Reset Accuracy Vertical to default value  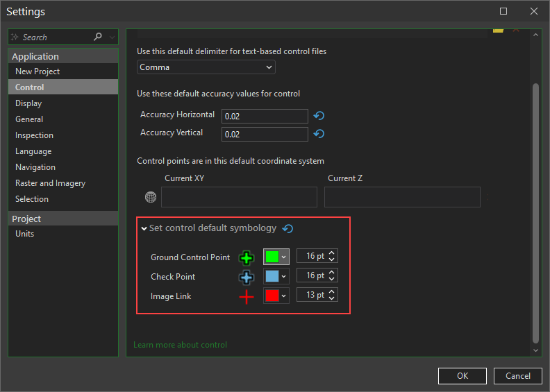[319, 134]
